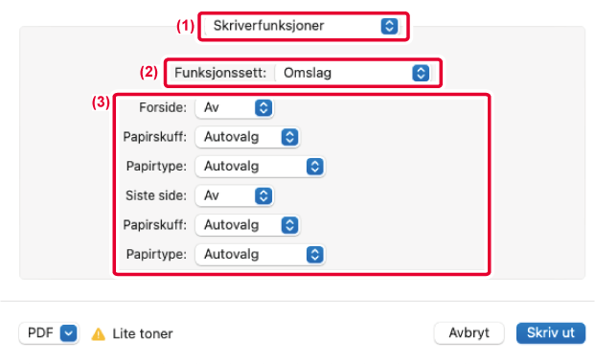Open the Siste side dropdown
595x364 pixels.
(x=234, y=195)
